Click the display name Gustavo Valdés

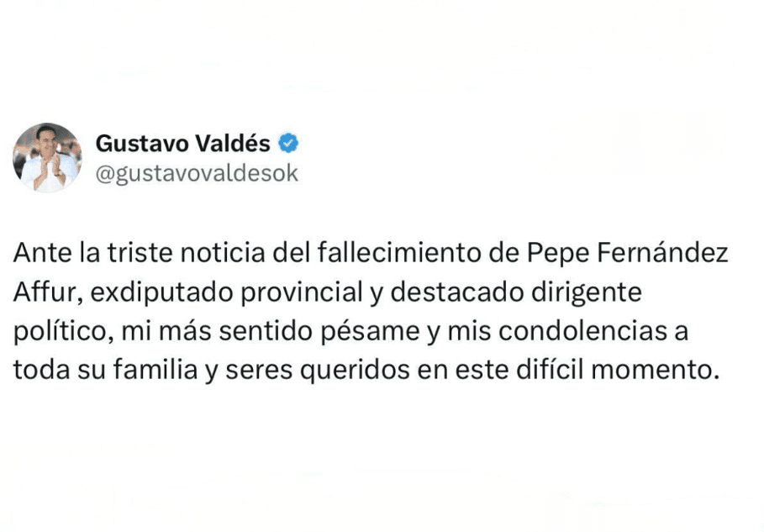183,143
